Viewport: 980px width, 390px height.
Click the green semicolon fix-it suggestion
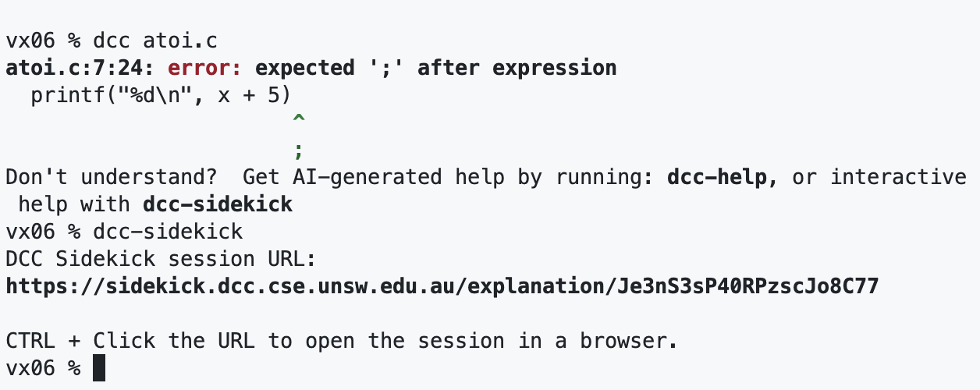point(297,146)
